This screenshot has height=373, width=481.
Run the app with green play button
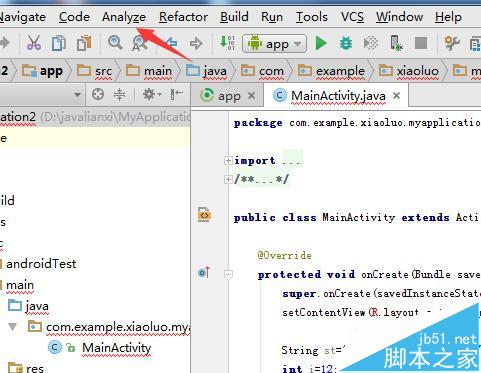click(x=321, y=43)
